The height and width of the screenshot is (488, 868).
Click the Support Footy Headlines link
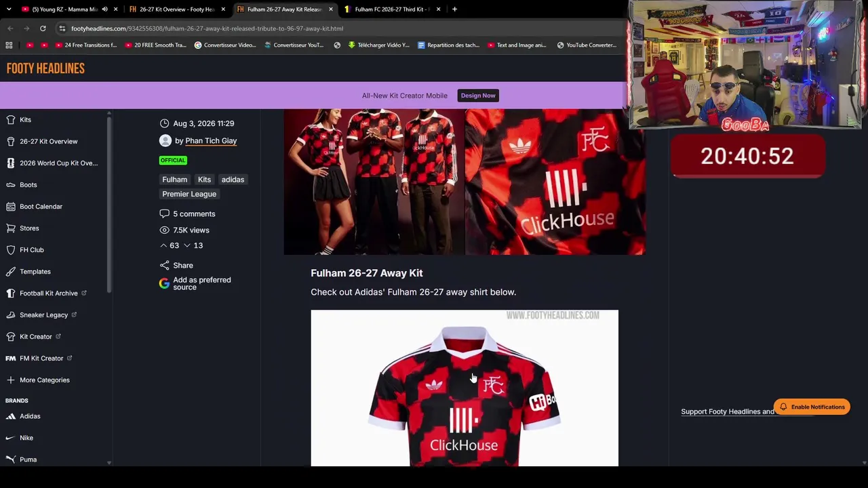(728, 411)
